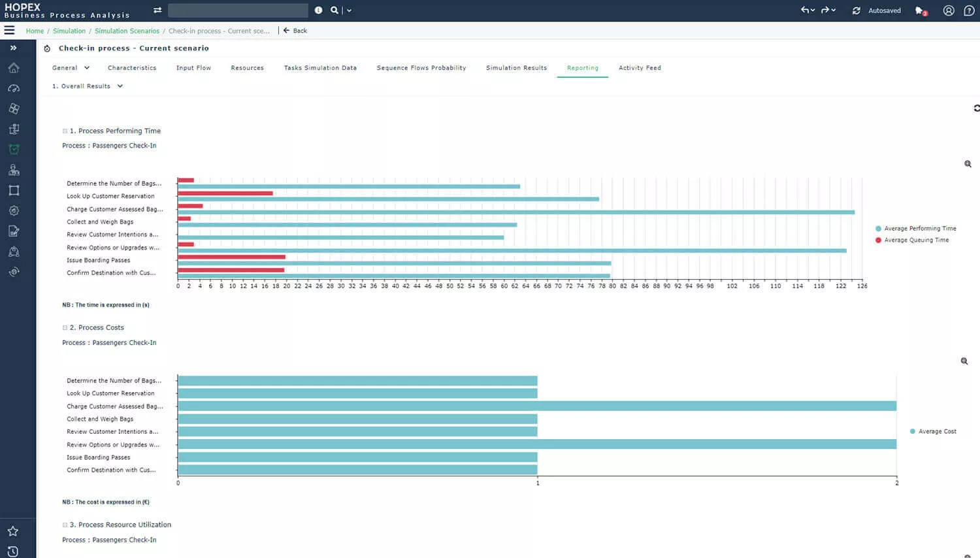Viewport: 980px width, 558px height.
Task: Switch to Sequence Flows Probability tab
Action: point(421,68)
